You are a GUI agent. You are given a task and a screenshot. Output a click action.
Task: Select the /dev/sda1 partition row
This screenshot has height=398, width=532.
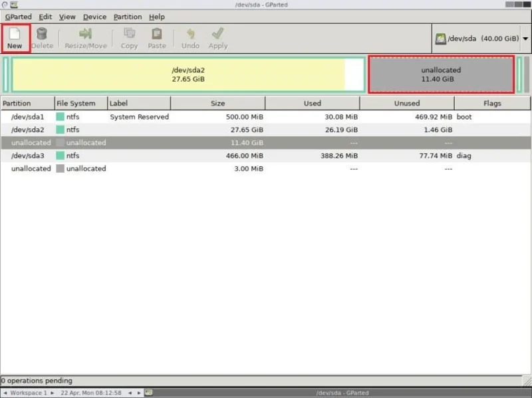(265, 117)
